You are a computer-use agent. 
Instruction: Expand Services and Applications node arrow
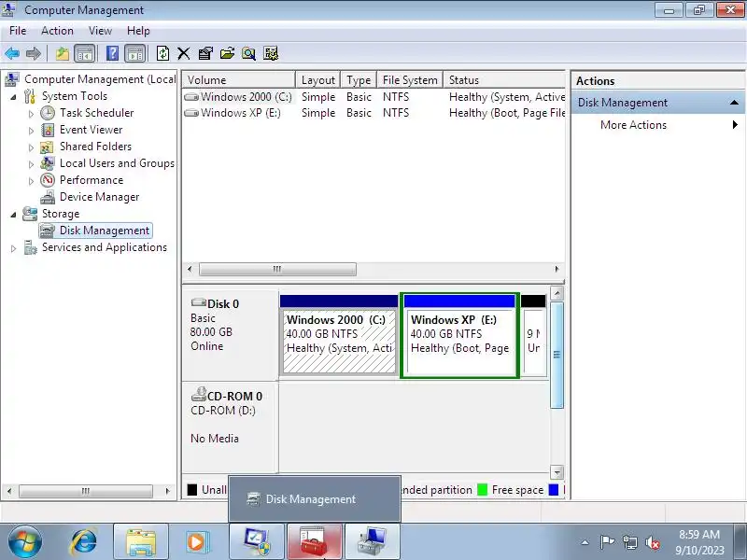pos(13,248)
